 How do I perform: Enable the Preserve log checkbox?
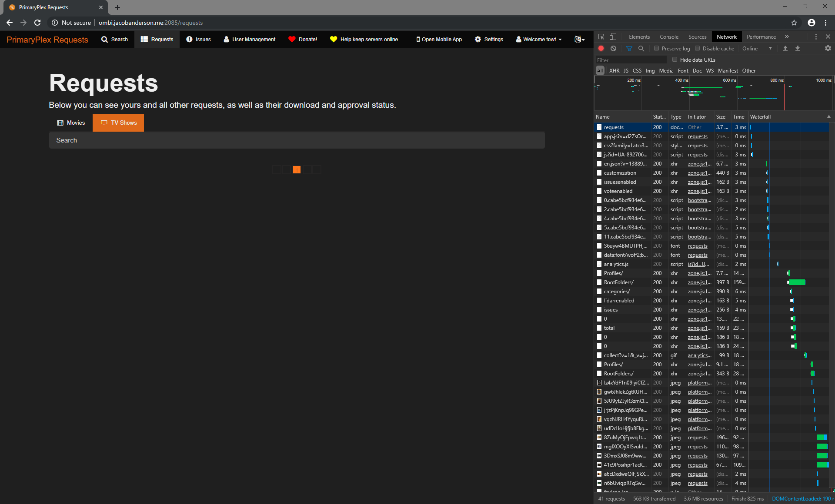point(656,48)
